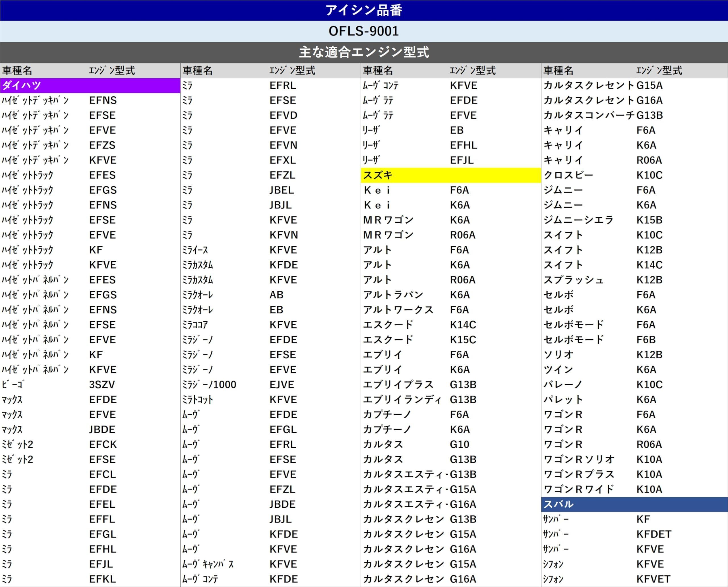Click the ムーヴキャンバス model cell

[208, 564]
